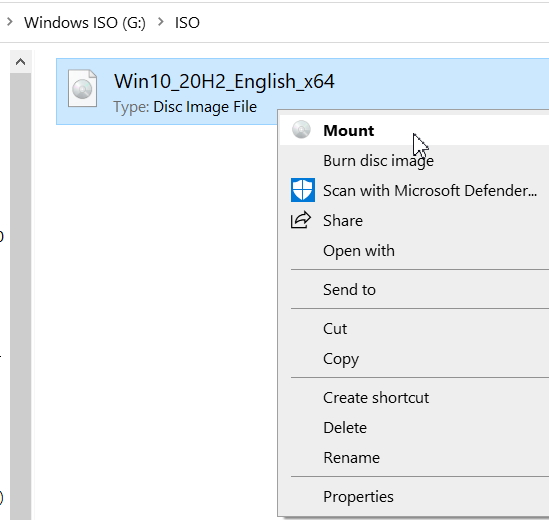Choose Cut from the context menu
This screenshot has height=520, width=549.
click(x=414, y=328)
